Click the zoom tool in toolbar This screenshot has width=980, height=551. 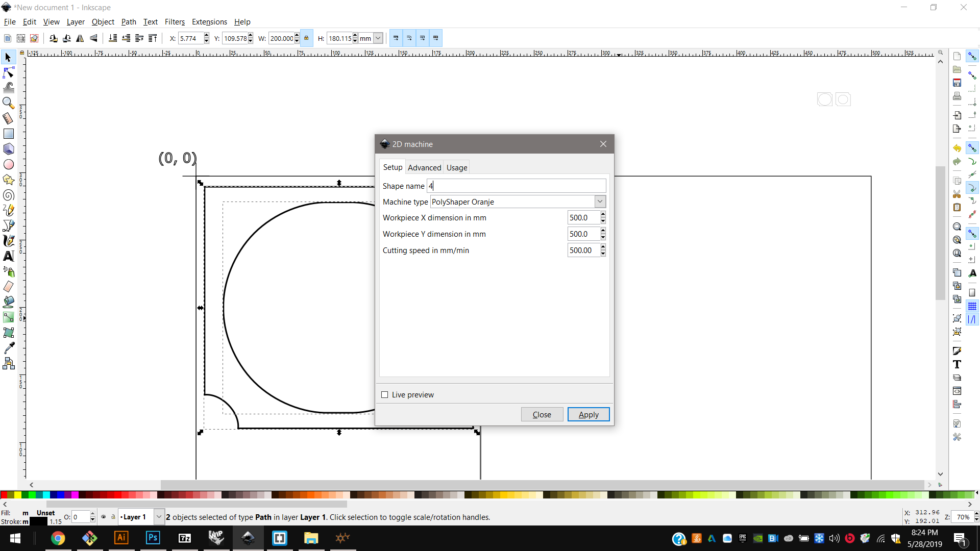(9, 102)
